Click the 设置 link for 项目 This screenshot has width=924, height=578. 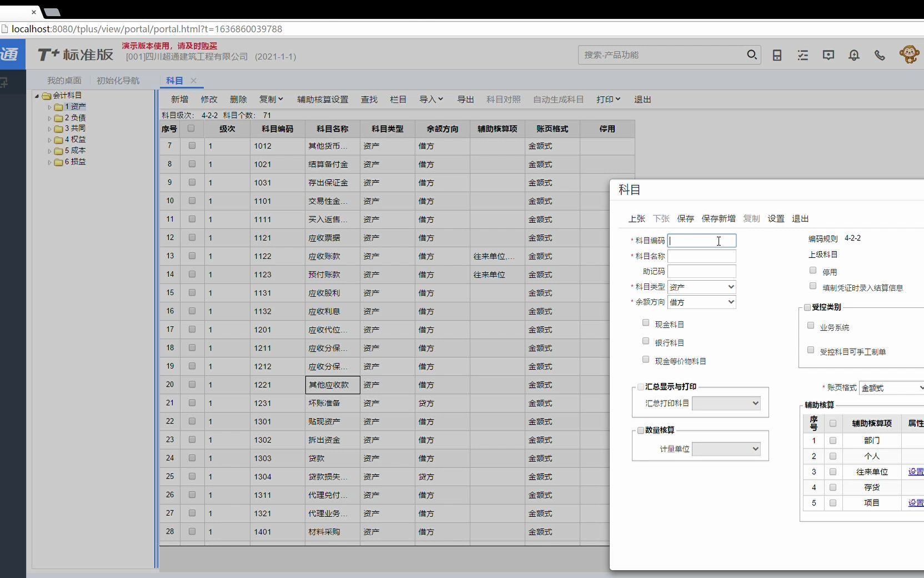[916, 503]
